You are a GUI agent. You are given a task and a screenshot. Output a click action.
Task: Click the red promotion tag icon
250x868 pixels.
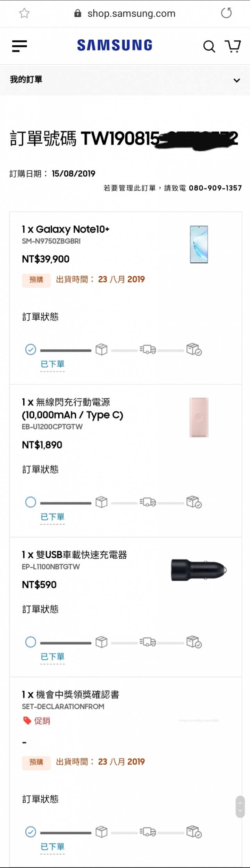27,721
